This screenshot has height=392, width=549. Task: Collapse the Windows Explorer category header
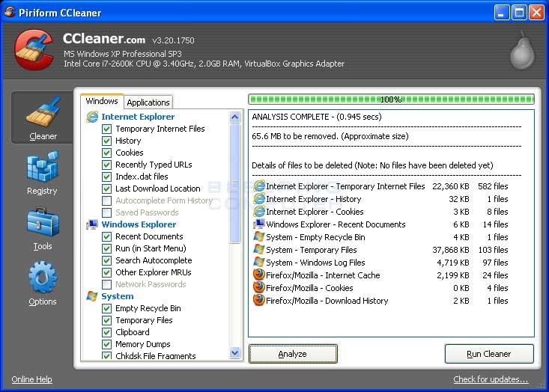(x=139, y=224)
